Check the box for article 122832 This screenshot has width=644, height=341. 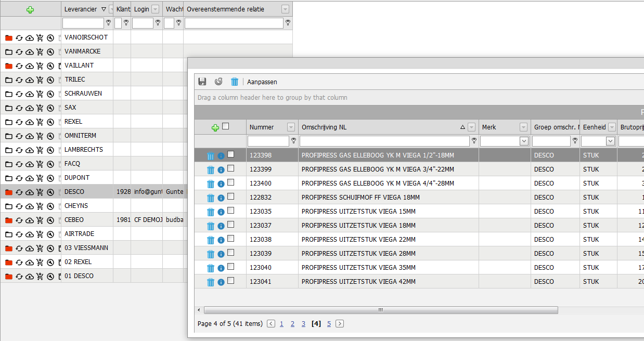click(231, 196)
